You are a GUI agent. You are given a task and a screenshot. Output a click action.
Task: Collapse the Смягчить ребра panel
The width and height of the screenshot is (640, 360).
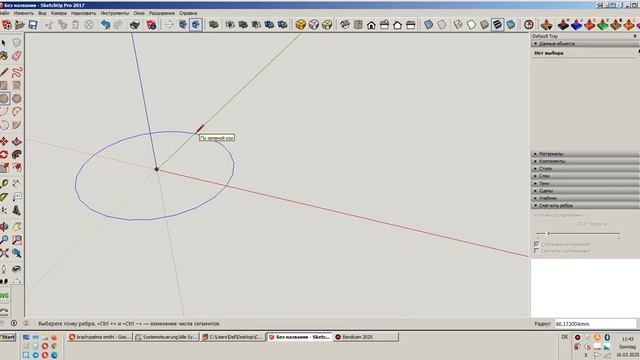(x=585, y=205)
